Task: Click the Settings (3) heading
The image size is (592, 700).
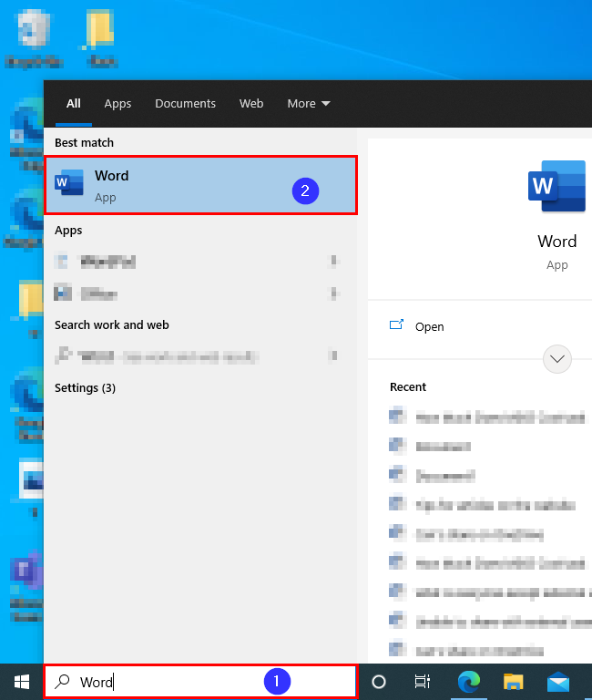Action: click(86, 388)
